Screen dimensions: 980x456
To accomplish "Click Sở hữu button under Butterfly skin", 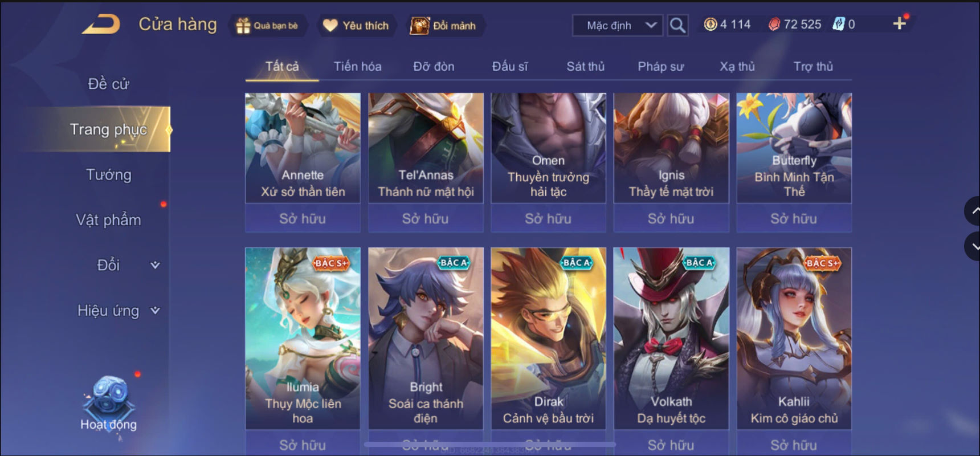I will point(794,218).
